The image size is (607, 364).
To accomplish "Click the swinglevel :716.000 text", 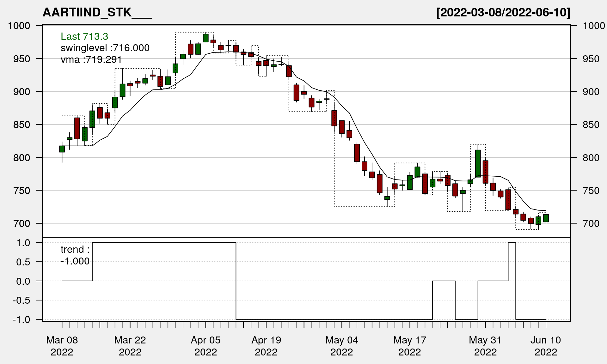I will click(x=105, y=48).
